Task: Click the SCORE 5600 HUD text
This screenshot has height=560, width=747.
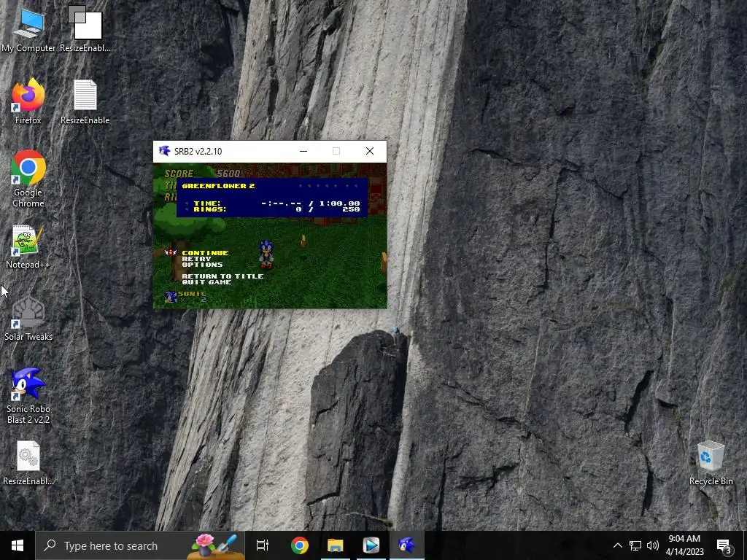Action: [203, 174]
